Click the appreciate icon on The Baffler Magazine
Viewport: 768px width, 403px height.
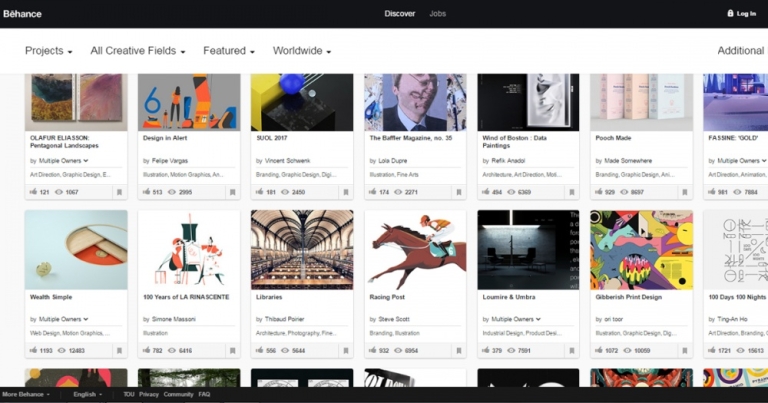tap(372, 191)
